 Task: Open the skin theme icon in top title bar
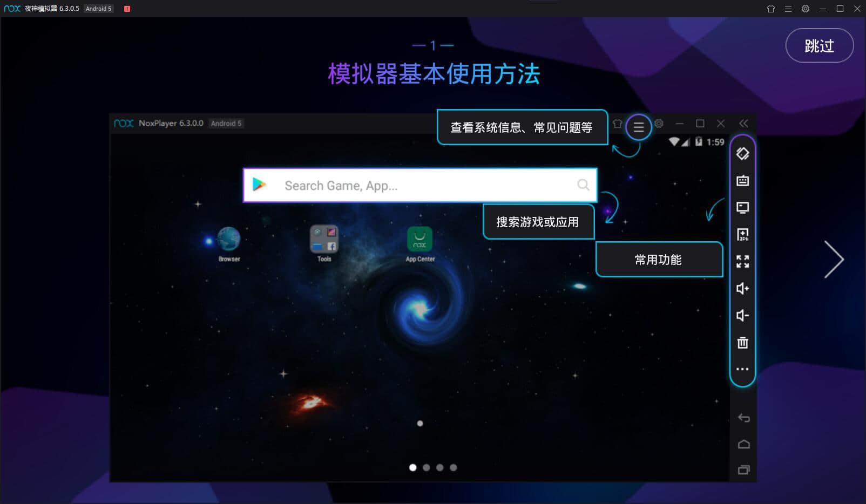771,9
